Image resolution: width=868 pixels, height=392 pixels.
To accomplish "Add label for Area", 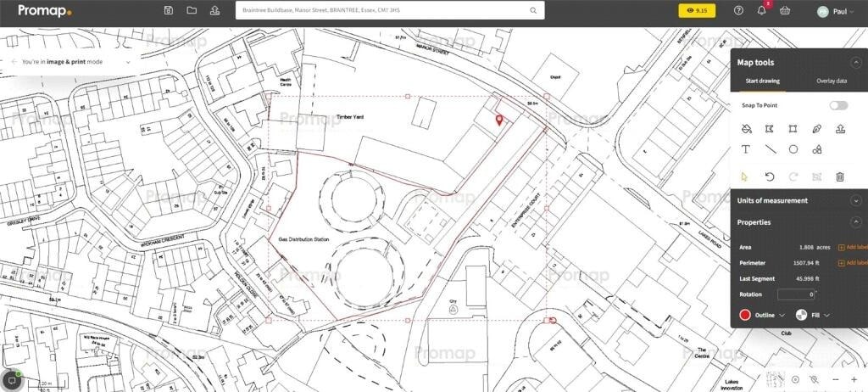I will coord(853,247).
